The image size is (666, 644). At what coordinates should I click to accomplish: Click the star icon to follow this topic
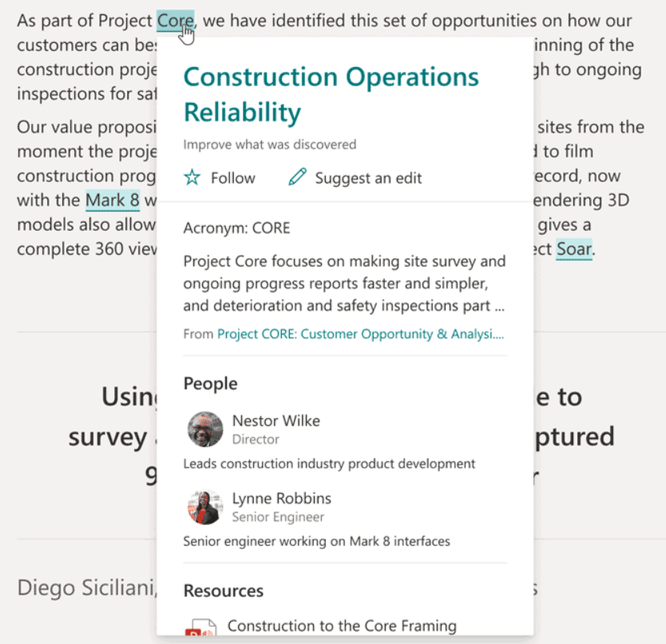pyautogui.click(x=192, y=177)
